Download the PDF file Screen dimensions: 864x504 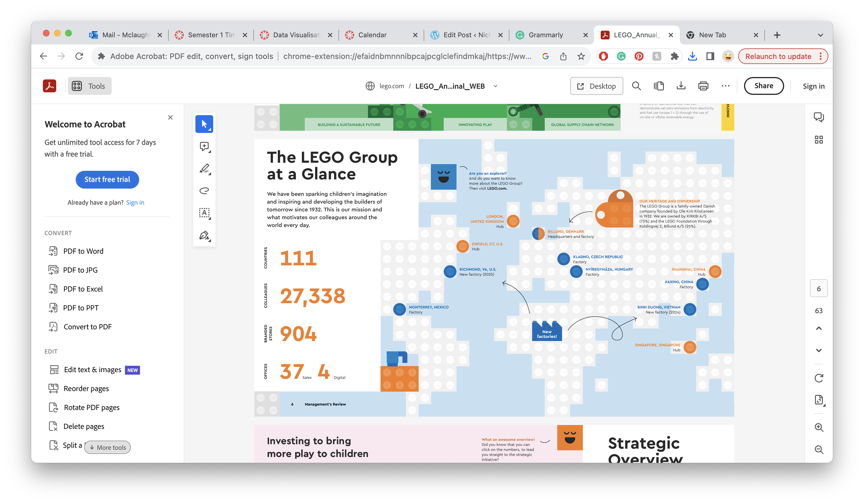tap(681, 86)
